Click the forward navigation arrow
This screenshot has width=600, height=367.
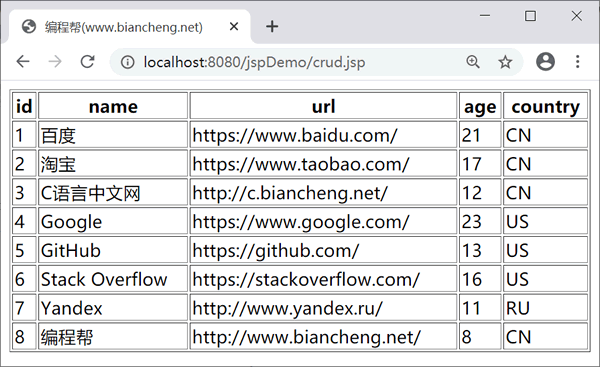(x=55, y=61)
